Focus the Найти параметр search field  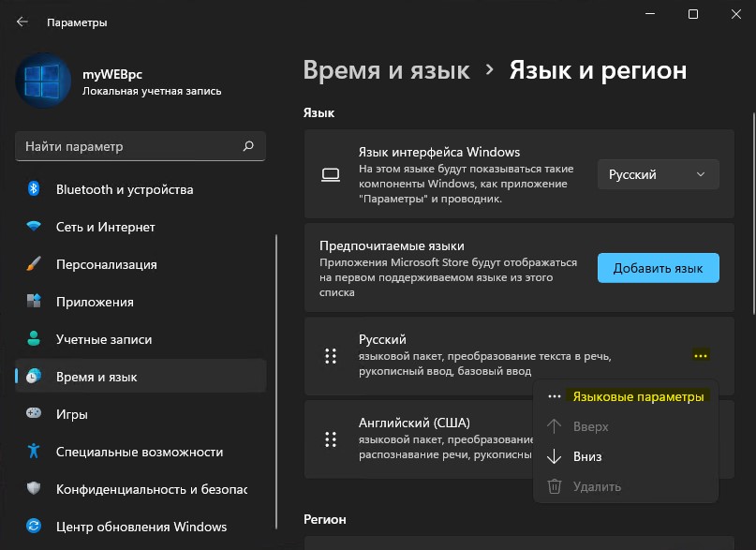point(141,146)
